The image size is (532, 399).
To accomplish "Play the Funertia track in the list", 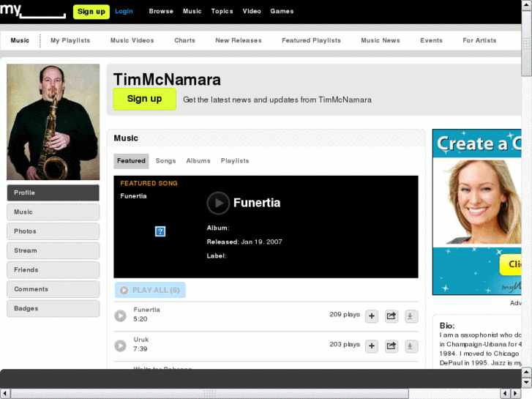I will coord(120,316).
